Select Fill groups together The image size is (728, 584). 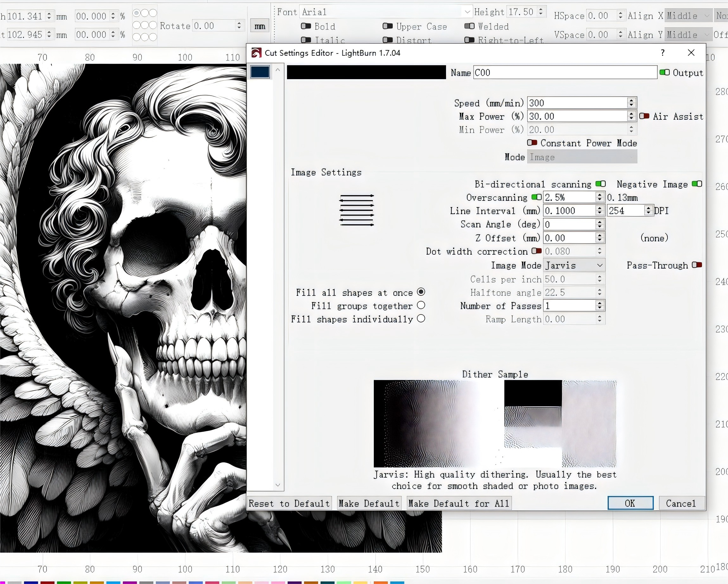click(x=421, y=306)
